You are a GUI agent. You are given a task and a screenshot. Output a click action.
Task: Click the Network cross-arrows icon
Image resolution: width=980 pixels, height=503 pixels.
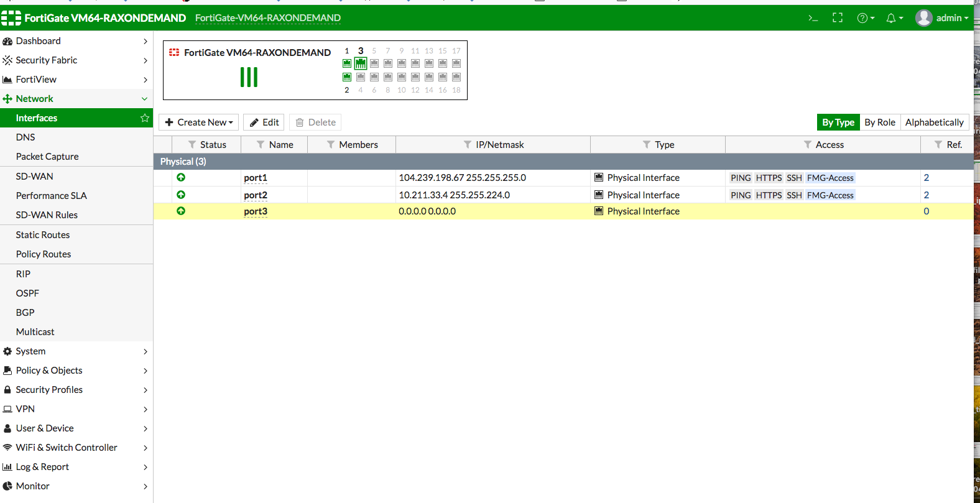[x=7, y=99]
